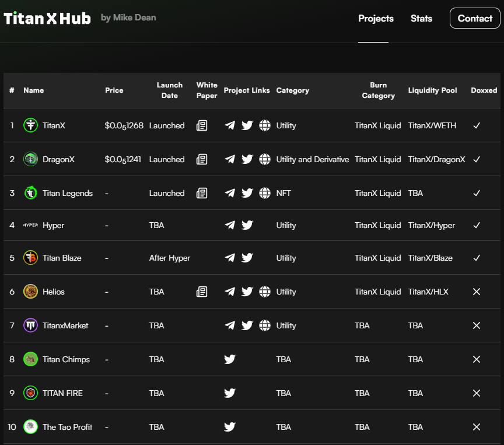Select the Hyper project name
Viewport: 504px width, 445px height.
[53, 226]
